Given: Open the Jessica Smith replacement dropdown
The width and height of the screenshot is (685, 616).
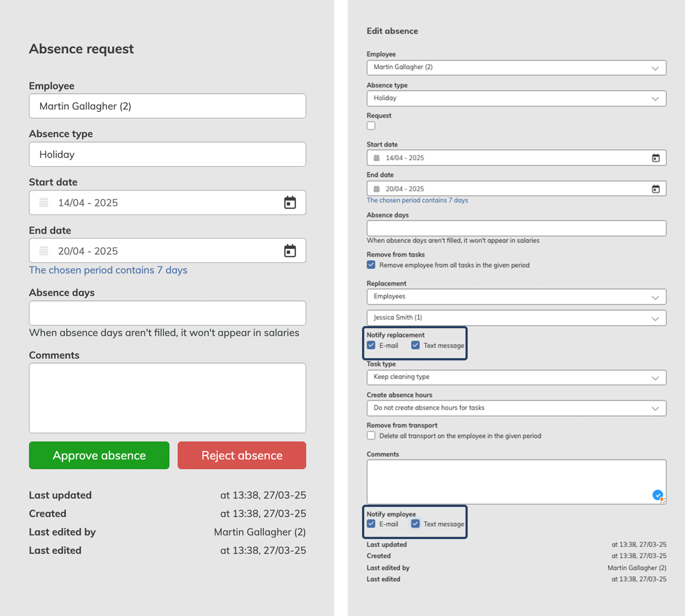Looking at the screenshot, I should 516,318.
